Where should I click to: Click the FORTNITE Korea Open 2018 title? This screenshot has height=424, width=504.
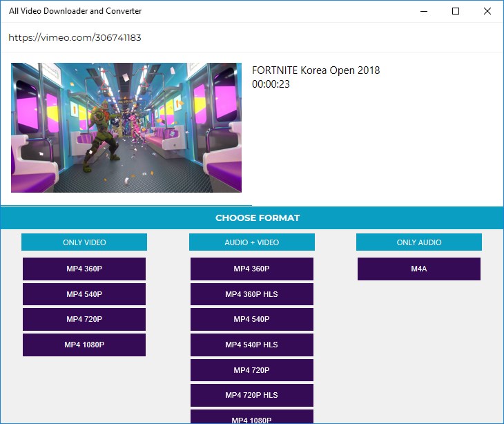point(316,70)
